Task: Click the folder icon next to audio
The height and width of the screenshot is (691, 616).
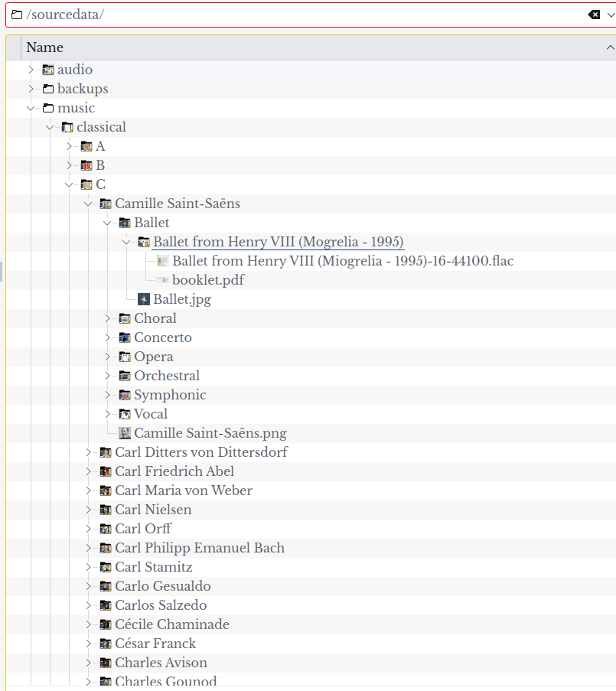Action: pyautogui.click(x=47, y=70)
